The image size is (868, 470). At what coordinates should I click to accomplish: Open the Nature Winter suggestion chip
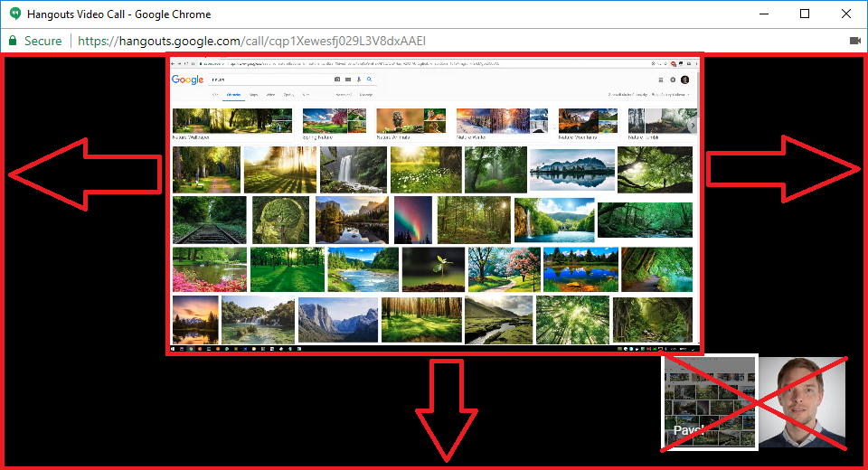click(x=502, y=124)
